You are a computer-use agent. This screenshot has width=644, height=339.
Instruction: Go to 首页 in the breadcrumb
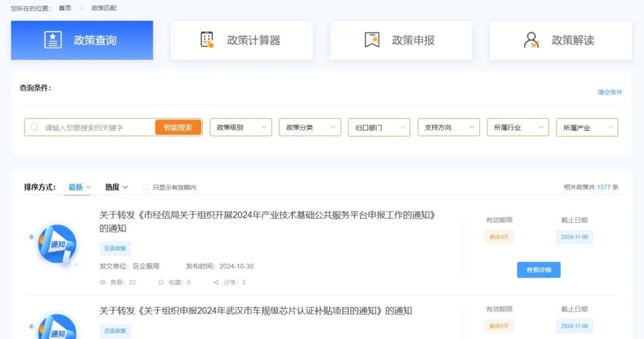(65, 8)
